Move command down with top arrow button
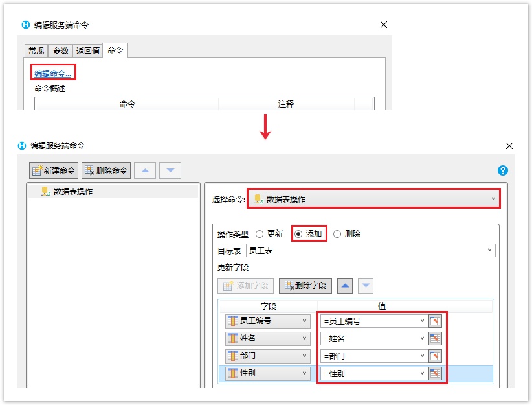Screen dimensions: 532x405 (x=170, y=171)
